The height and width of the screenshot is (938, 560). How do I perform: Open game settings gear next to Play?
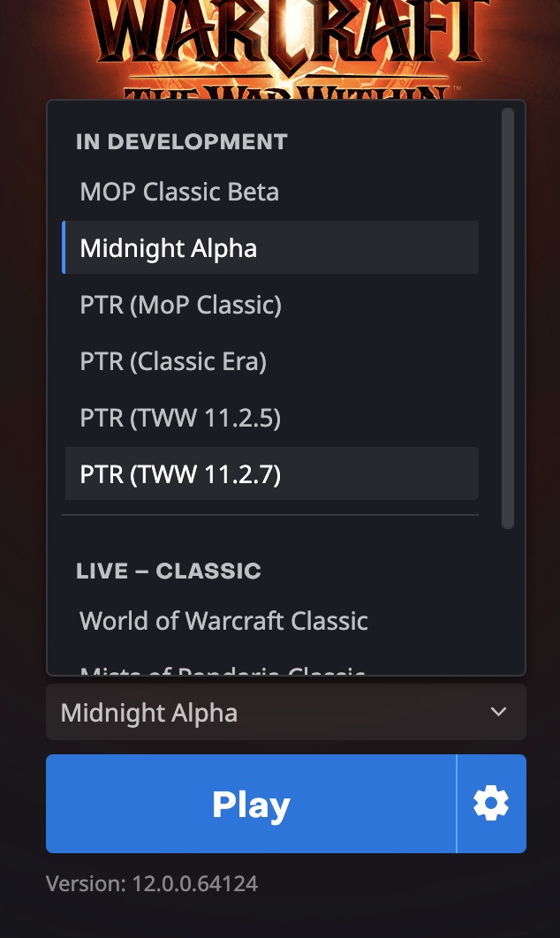491,804
